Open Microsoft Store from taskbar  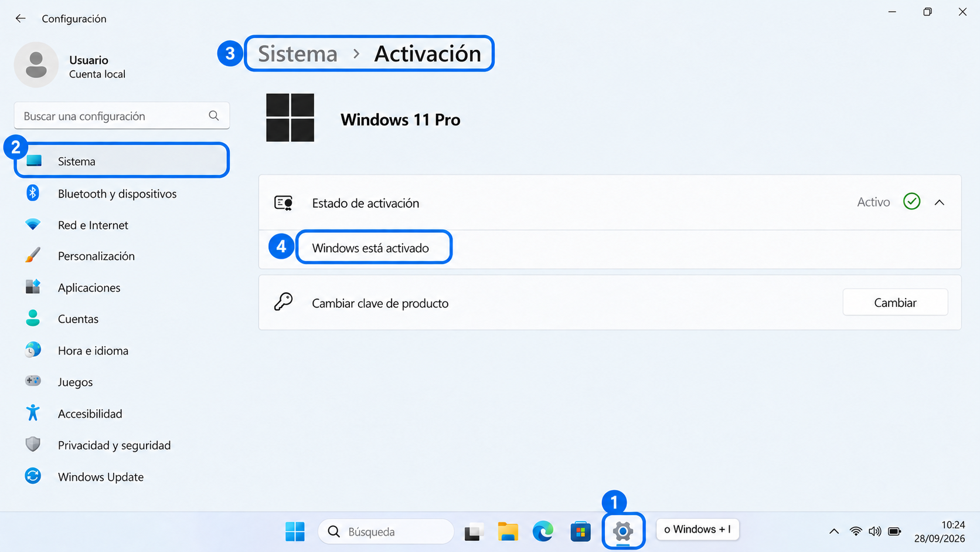pyautogui.click(x=580, y=531)
